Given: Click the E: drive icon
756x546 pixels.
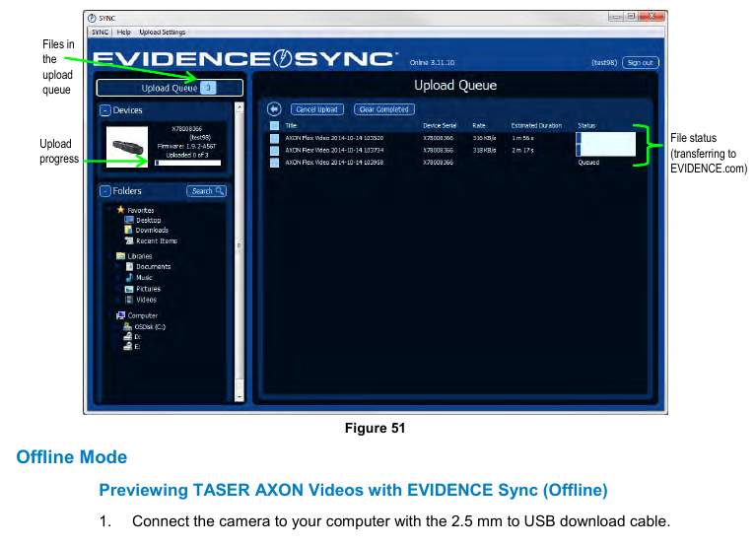Looking at the screenshot, I should pos(128,346).
